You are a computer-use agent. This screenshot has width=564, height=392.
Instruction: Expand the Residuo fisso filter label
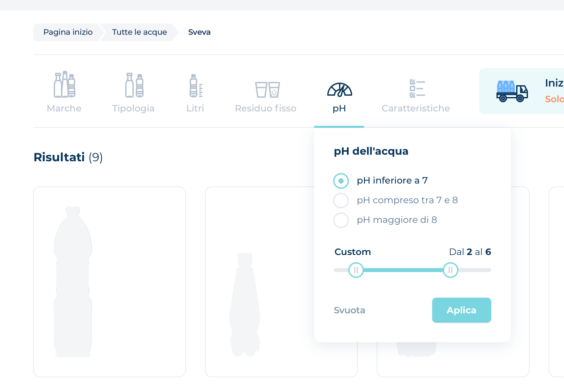coord(266,108)
